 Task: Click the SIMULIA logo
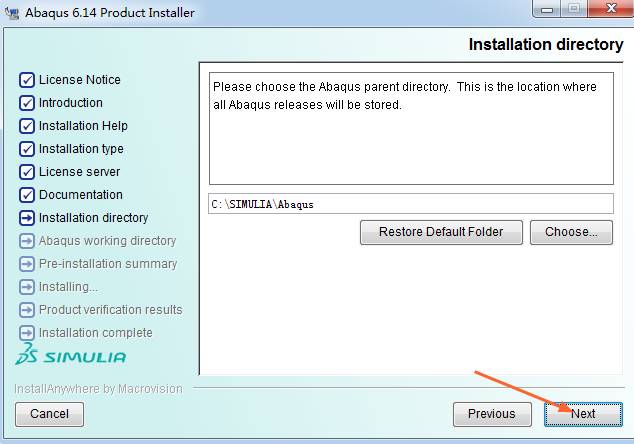point(71,356)
